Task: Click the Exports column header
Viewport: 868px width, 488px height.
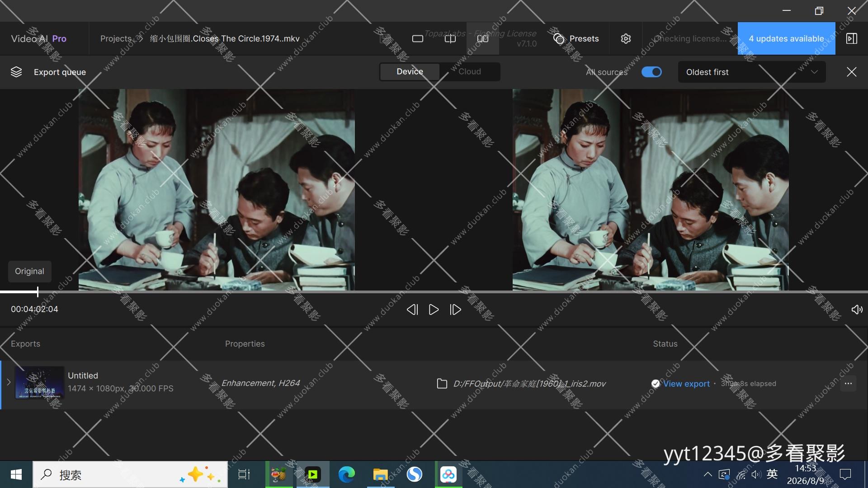Action: point(25,344)
